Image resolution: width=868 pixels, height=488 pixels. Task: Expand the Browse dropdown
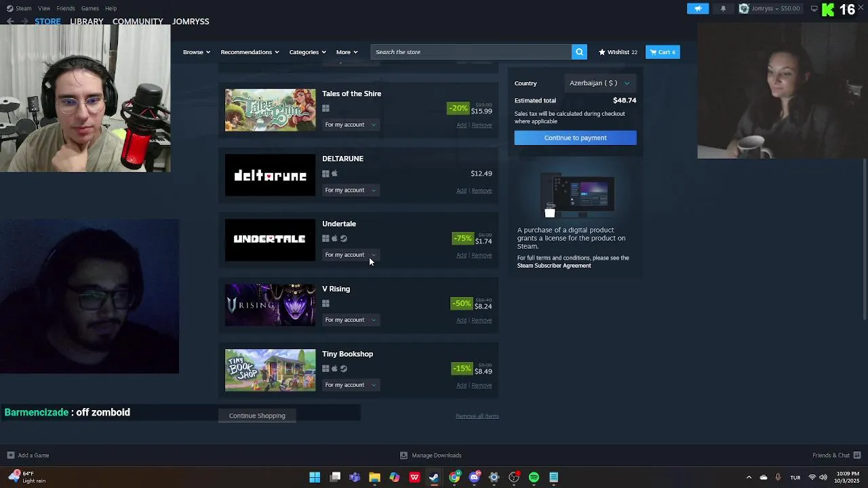[x=197, y=52]
